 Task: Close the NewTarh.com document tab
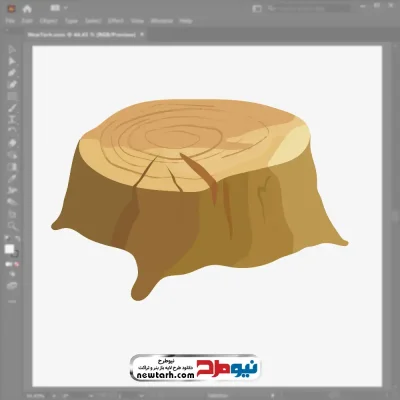click(142, 34)
